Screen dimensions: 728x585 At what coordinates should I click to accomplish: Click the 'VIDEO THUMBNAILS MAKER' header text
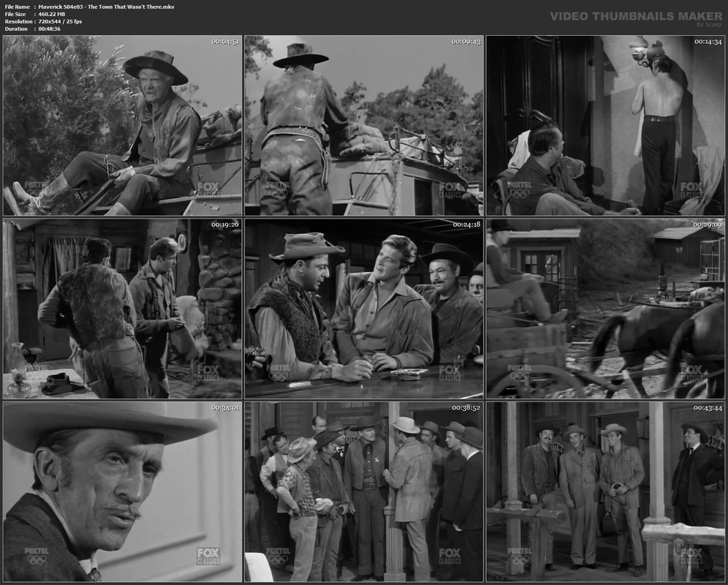point(636,16)
